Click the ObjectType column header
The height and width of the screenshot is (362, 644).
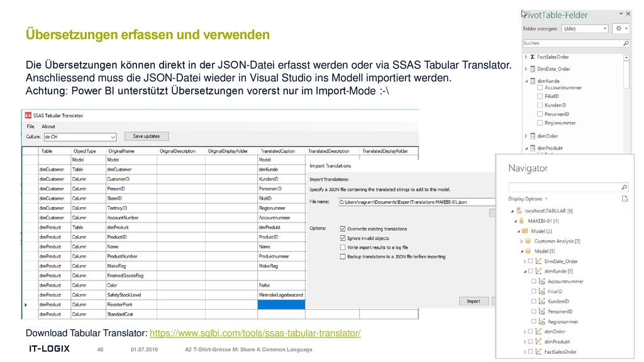(88, 151)
